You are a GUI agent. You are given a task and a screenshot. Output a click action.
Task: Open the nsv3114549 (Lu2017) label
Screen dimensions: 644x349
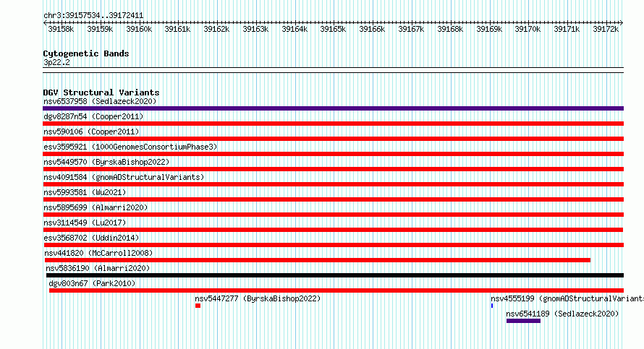click(85, 223)
